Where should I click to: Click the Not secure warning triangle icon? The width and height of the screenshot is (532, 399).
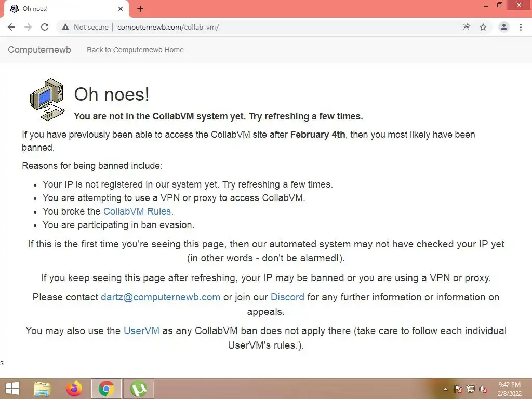[65, 27]
